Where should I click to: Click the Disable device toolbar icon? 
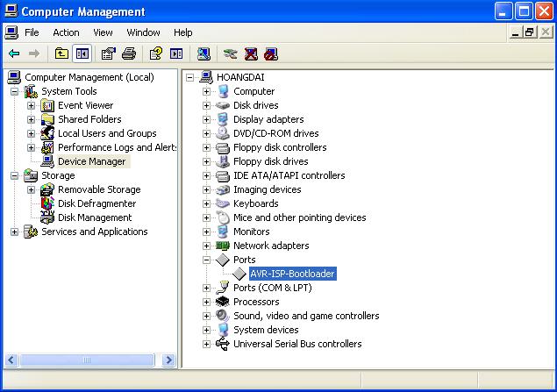[271, 53]
